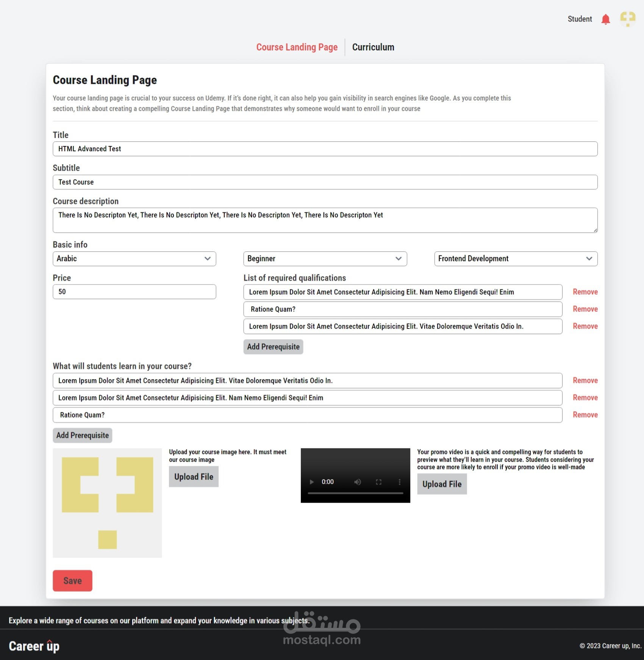Screen dimensions: 644x660
Task: Edit the 'Ratione Quam?' learning outcome field
Action: [x=307, y=415]
